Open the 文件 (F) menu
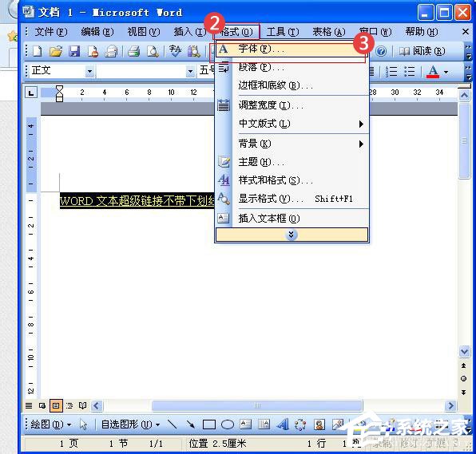 (x=51, y=32)
